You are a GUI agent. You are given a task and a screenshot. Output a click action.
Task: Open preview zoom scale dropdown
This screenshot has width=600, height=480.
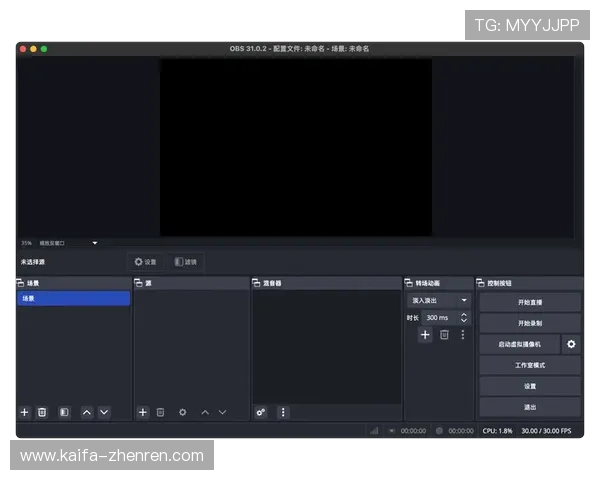[95, 243]
